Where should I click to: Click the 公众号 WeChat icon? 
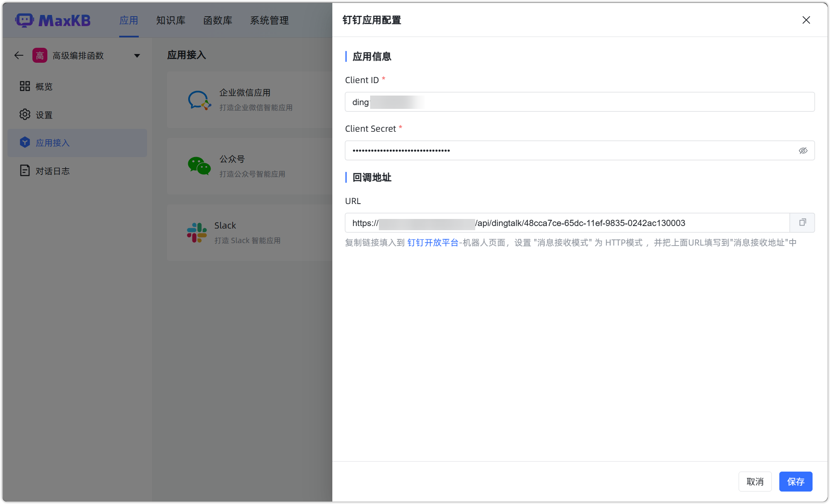pyautogui.click(x=199, y=166)
